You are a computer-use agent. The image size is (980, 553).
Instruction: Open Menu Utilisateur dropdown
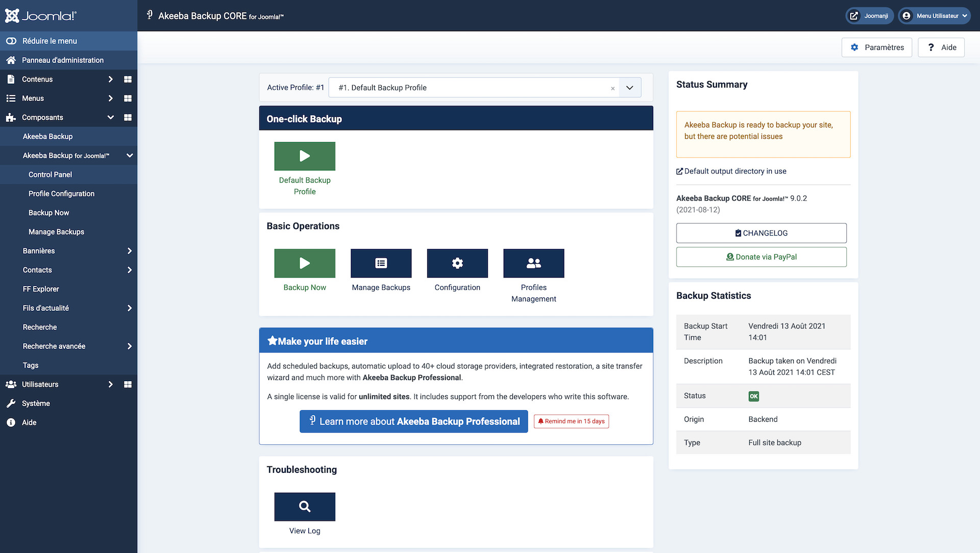coord(935,16)
